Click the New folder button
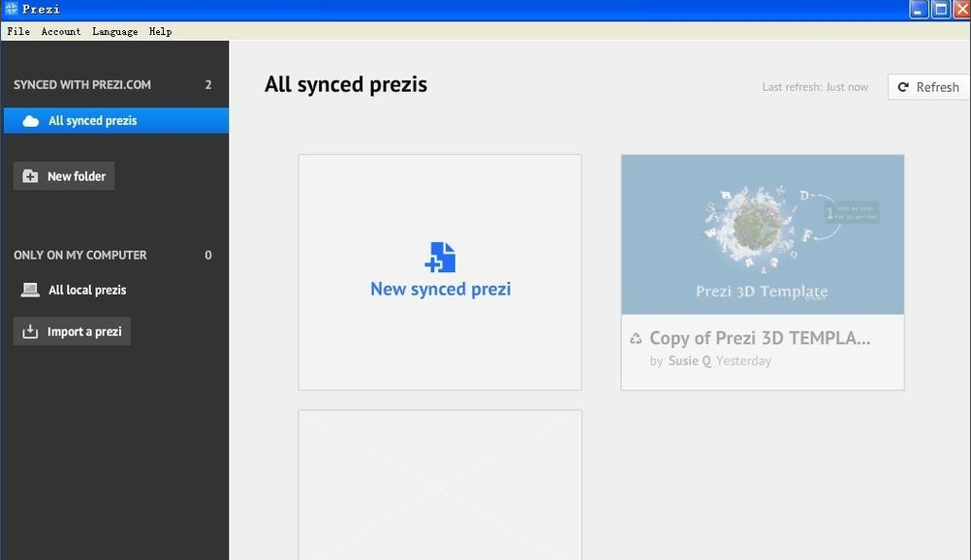Viewport: 971px width, 560px height. [x=64, y=176]
